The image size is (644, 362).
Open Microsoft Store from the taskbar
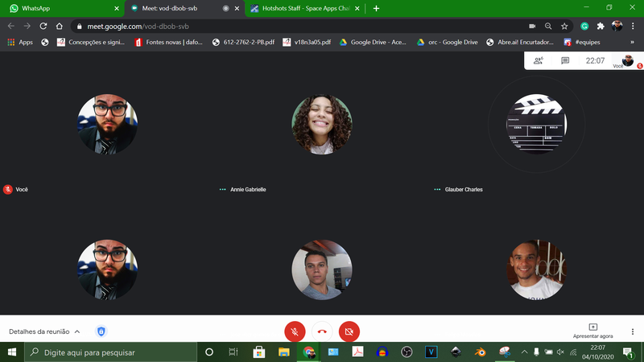258,352
